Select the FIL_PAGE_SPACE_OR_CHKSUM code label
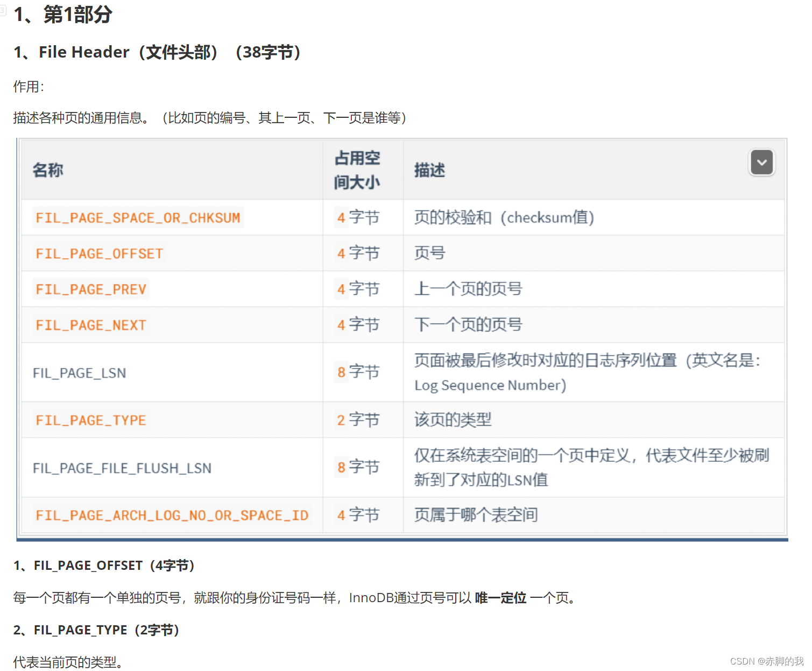The width and height of the screenshot is (812, 671). coord(138,217)
